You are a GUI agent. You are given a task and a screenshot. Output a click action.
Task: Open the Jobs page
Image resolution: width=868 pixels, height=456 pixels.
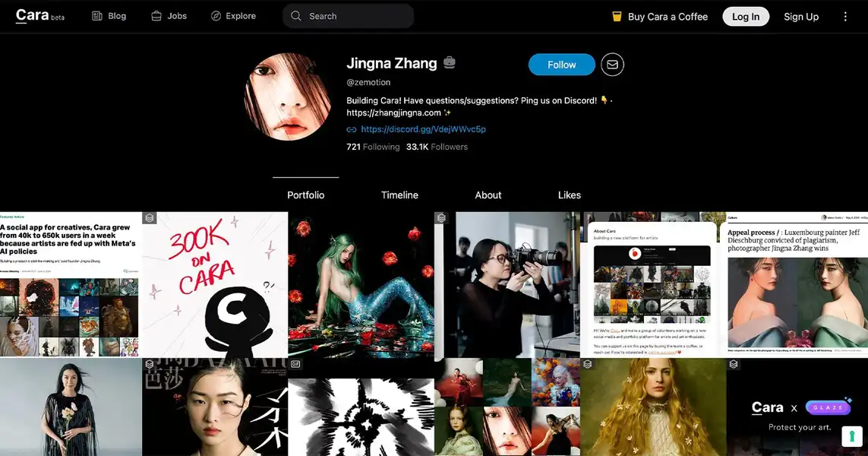coord(169,16)
